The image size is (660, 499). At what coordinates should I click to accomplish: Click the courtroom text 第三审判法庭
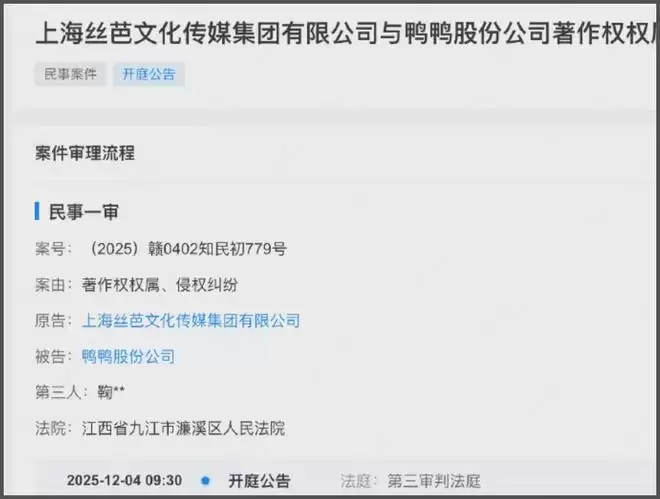434,481
